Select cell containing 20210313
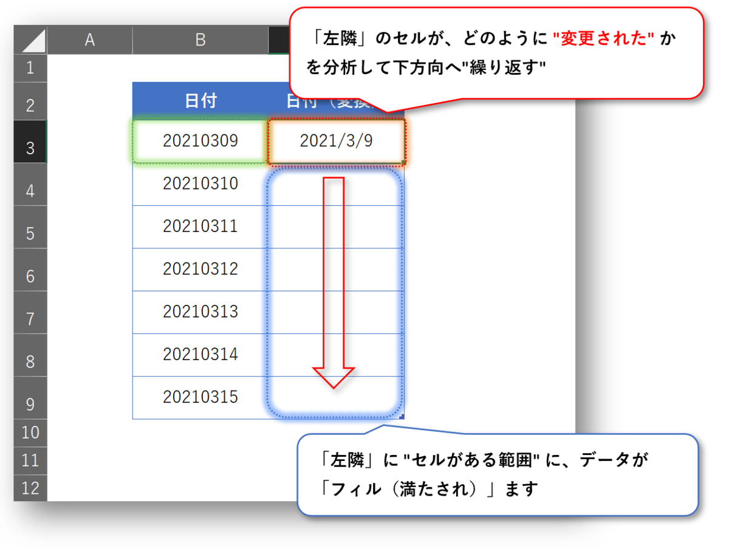This screenshot has width=729, height=560. tap(200, 312)
